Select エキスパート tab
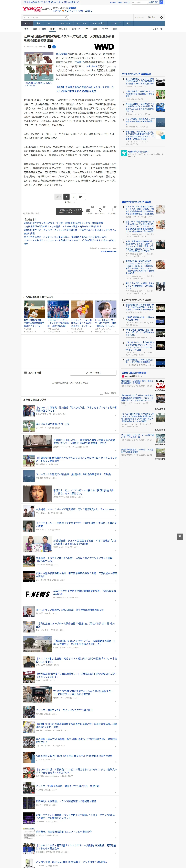 click(x=64, y=24)
